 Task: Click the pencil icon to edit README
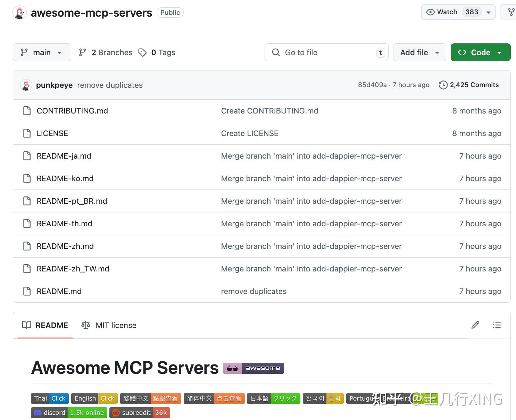coord(475,325)
